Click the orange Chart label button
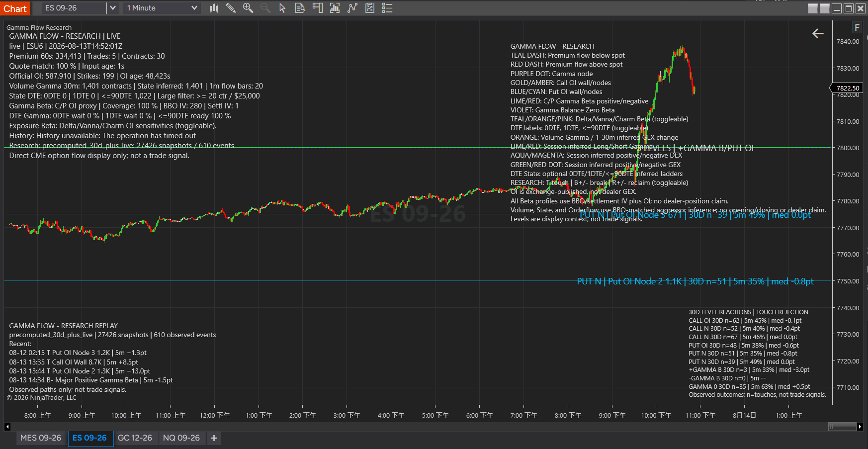 point(15,8)
